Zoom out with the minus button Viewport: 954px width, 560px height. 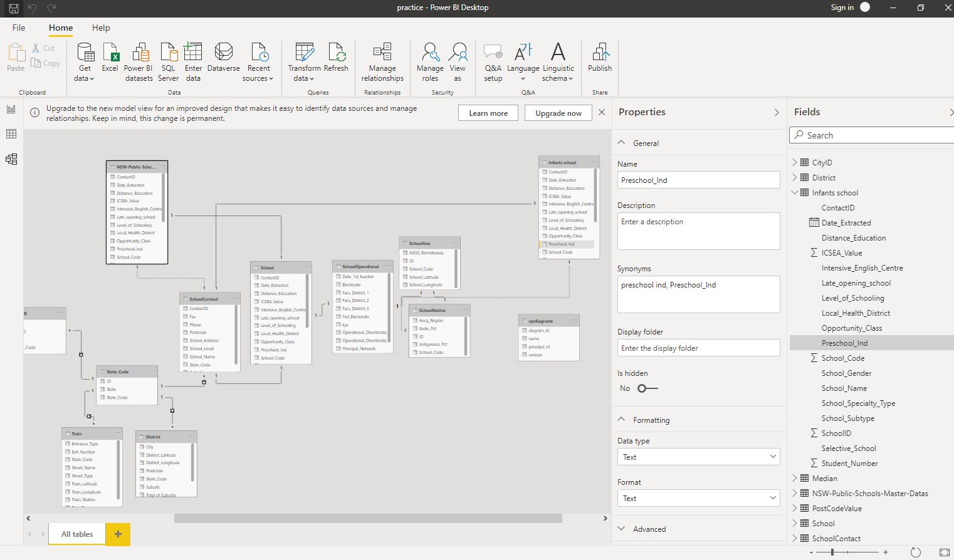coord(811,552)
